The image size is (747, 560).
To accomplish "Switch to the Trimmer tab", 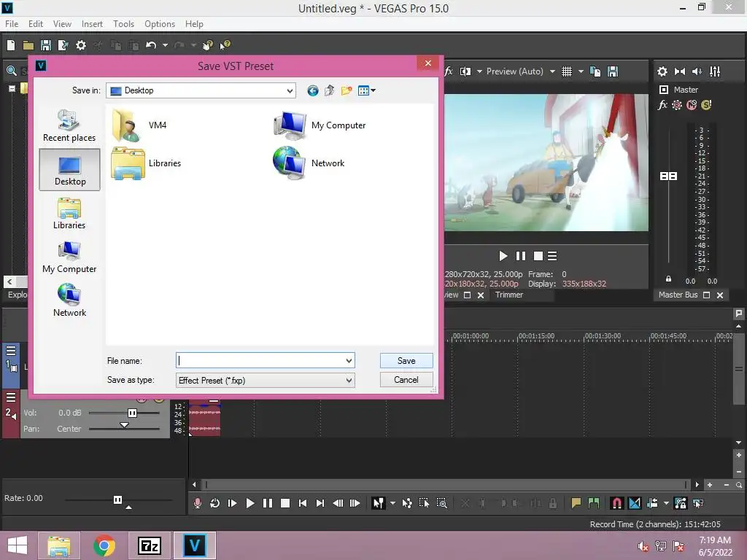I will [508, 295].
